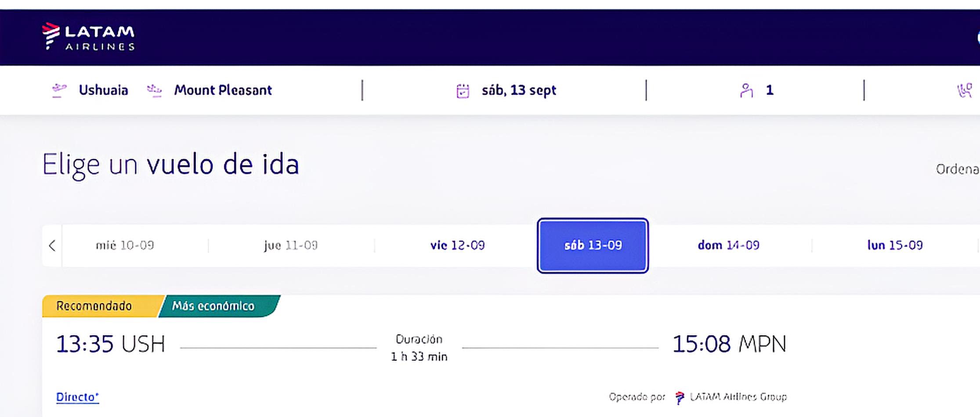Click the arrival plane icon beside Mount Pleasant
This screenshot has height=417, width=980.
[x=154, y=90]
